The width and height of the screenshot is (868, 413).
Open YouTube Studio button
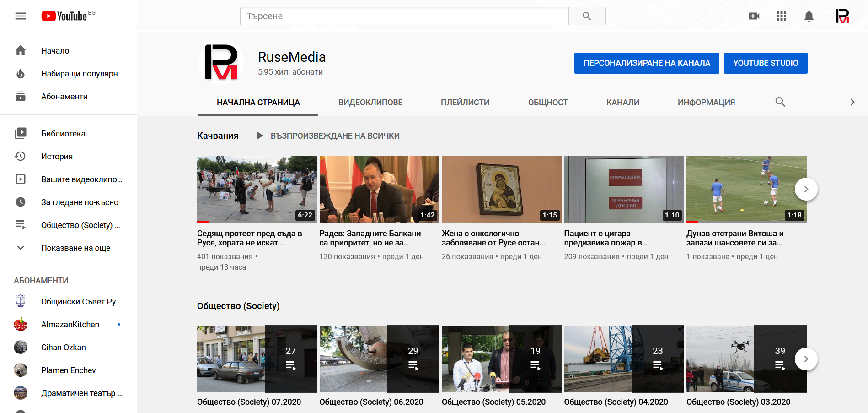[x=766, y=63]
